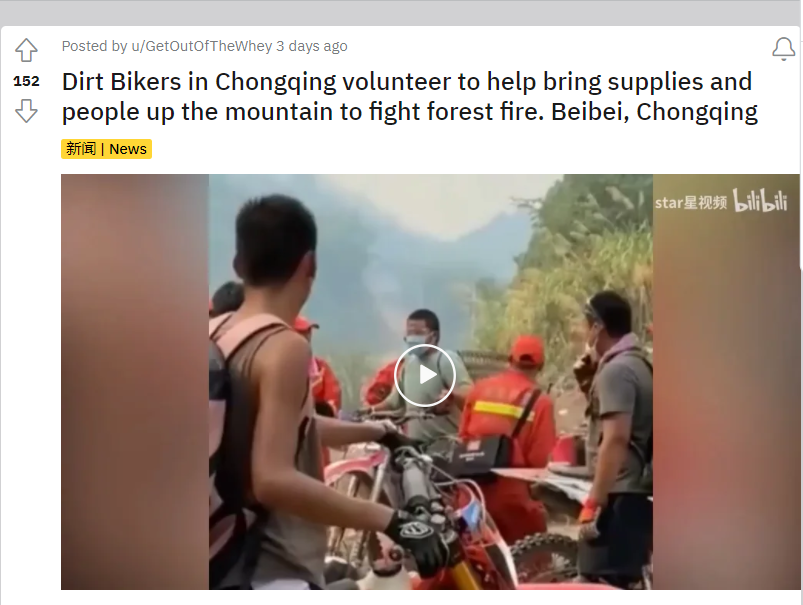Click the bell notification icon
The image size is (803, 605).
click(784, 49)
